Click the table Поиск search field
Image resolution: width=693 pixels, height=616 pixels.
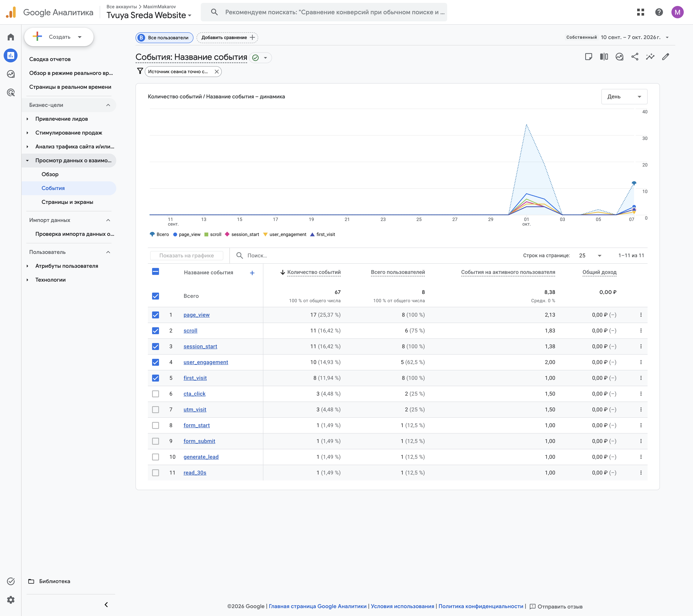(373, 256)
